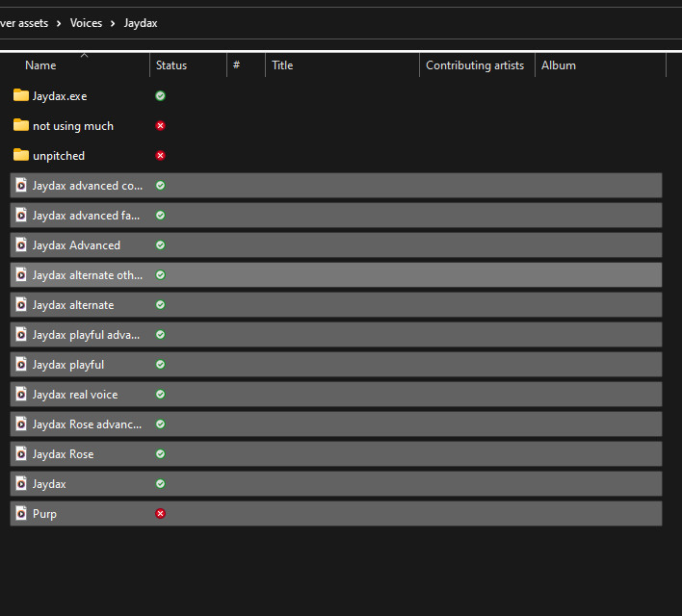Viewport: 682px width, 616px height.
Task: Click the 'unpitched' folder icon
Action: 21,155
